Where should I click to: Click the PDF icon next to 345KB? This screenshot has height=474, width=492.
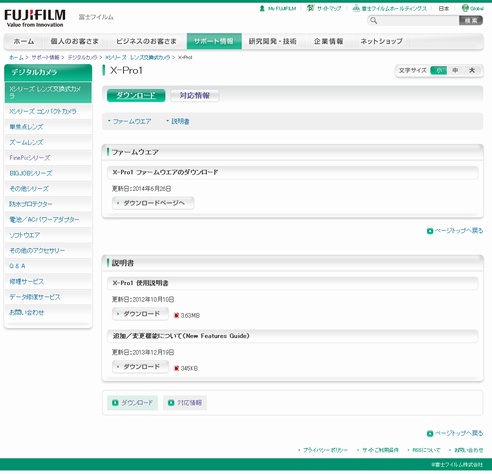[177, 368]
